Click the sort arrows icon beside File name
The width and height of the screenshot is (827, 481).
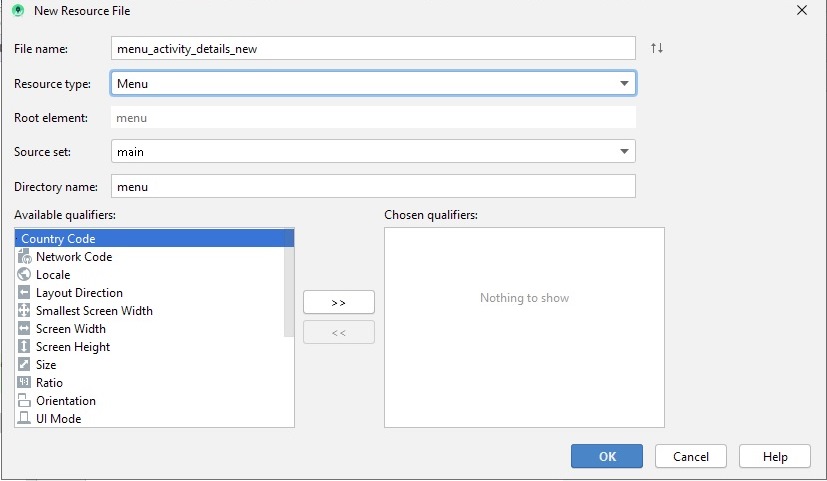(657, 48)
